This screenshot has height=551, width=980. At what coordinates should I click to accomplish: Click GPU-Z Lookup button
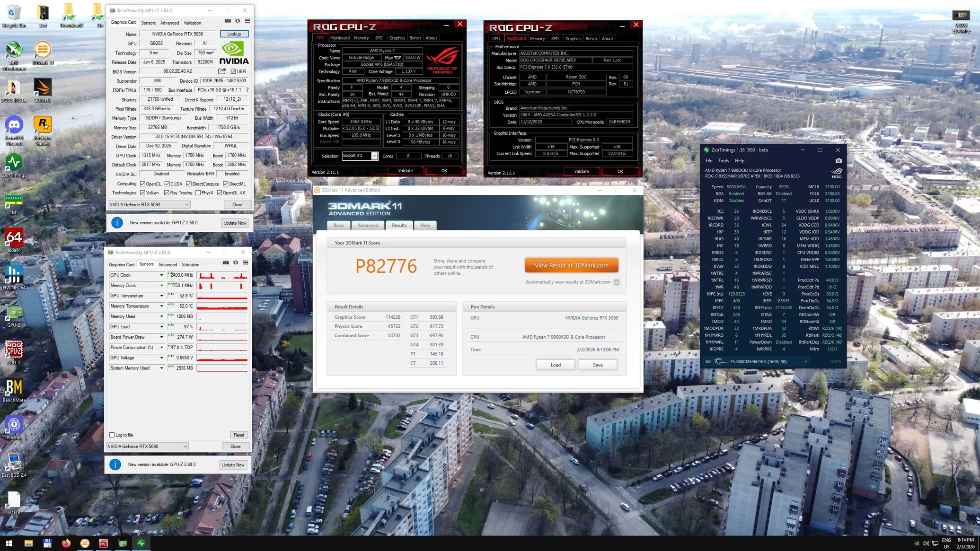click(234, 34)
